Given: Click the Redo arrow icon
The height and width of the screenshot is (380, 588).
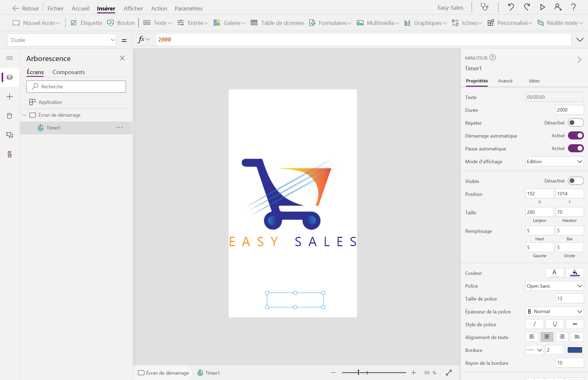Looking at the screenshot, I should point(527,7).
